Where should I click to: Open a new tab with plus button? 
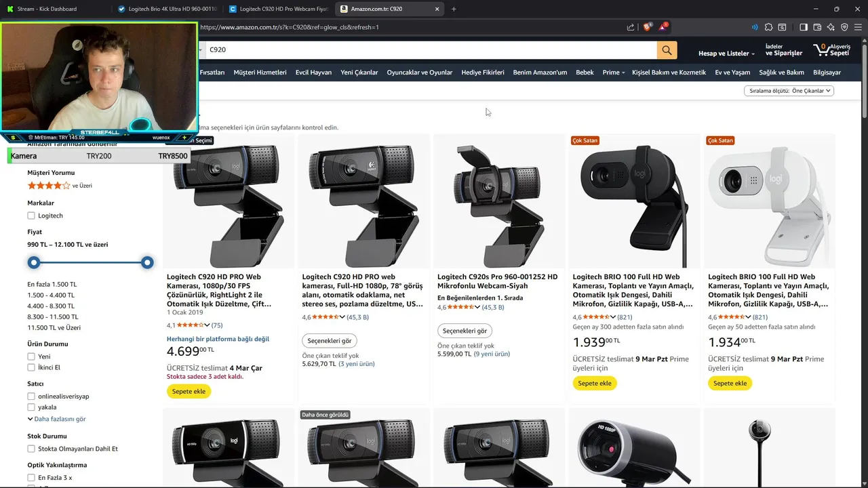tap(454, 9)
